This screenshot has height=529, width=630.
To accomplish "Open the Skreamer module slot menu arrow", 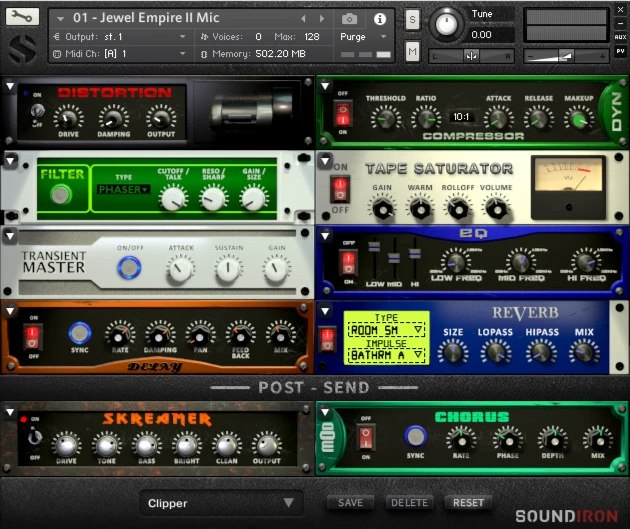I will coord(10,412).
